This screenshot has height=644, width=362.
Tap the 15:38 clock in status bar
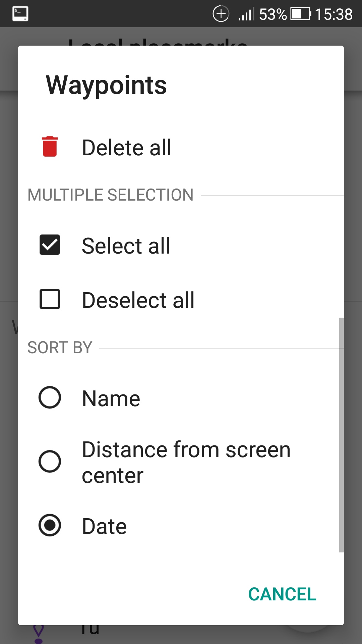(x=334, y=14)
